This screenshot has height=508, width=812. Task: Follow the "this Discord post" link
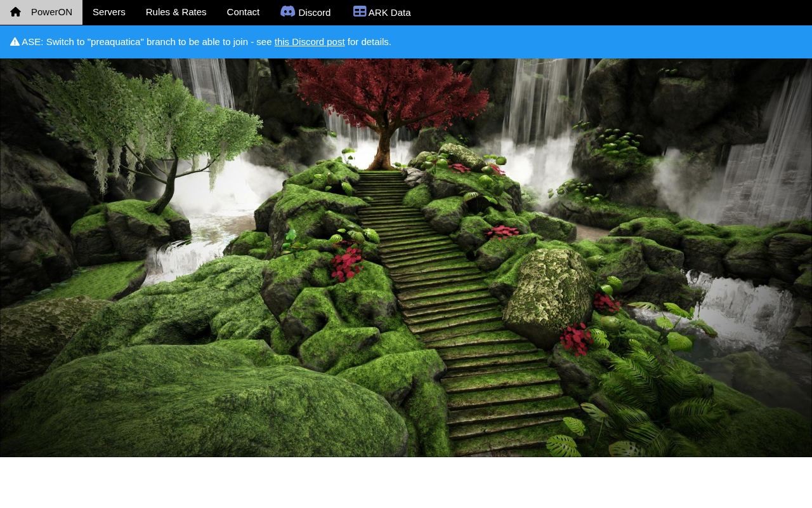[310, 42]
